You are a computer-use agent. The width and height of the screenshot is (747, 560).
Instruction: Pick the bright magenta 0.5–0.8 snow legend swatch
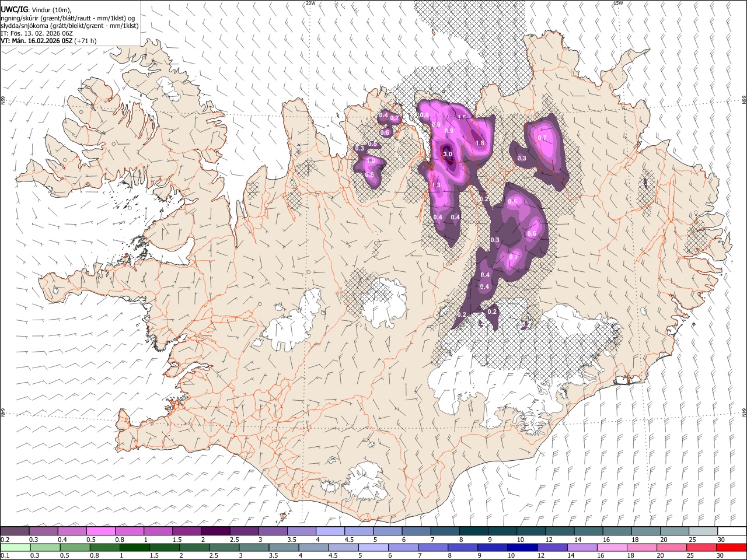pos(101,531)
